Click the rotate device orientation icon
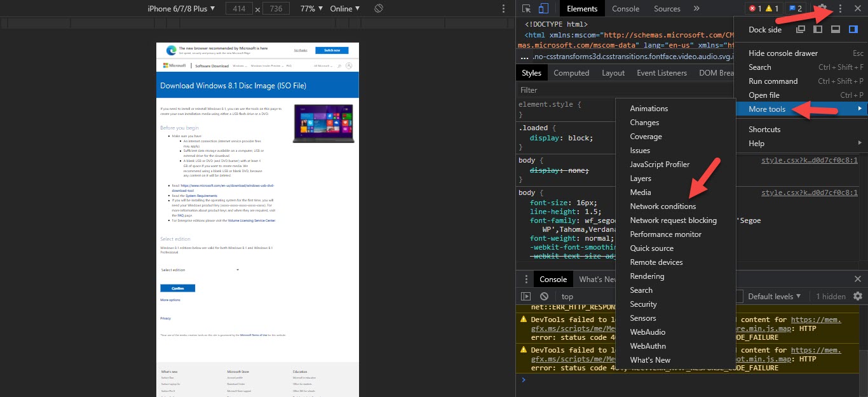This screenshot has height=397, width=868. (378, 9)
